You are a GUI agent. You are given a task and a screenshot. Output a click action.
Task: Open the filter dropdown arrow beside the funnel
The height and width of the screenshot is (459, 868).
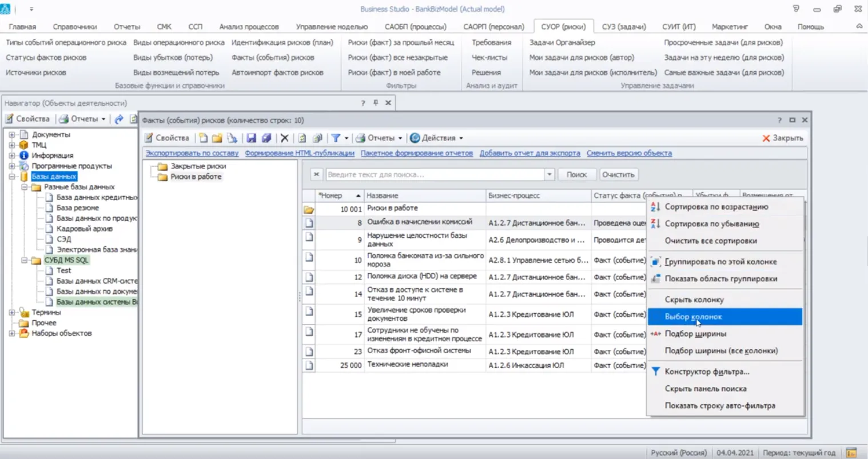click(346, 138)
